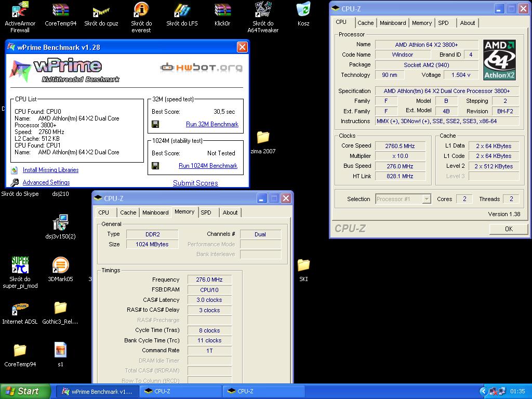The width and height of the screenshot is (532, 399).
Task: Click the Advanced Settings wrench icon in wPrime
Action: (14, 182)
